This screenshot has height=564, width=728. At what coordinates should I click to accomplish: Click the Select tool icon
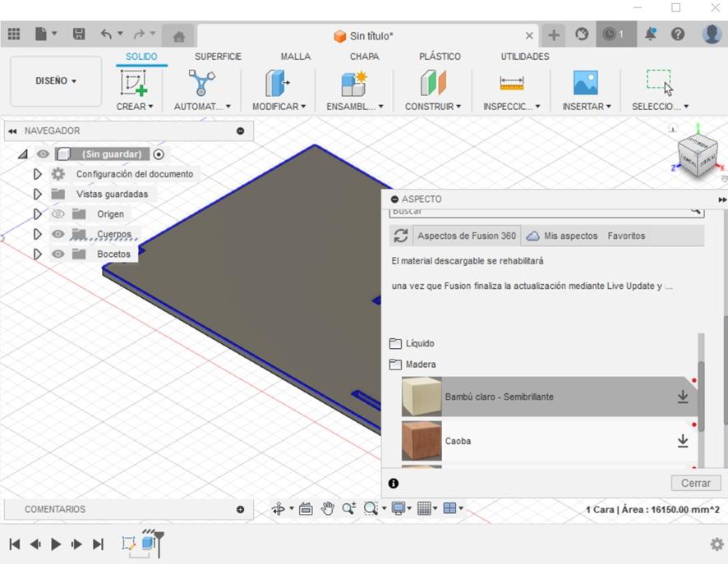pyautogui.click(x=660, y=83)
